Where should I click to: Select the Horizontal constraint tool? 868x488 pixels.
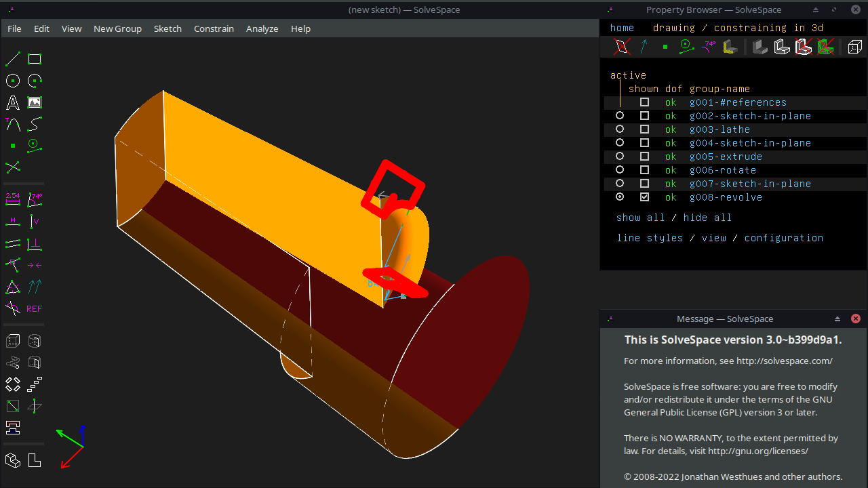[12, 221]
